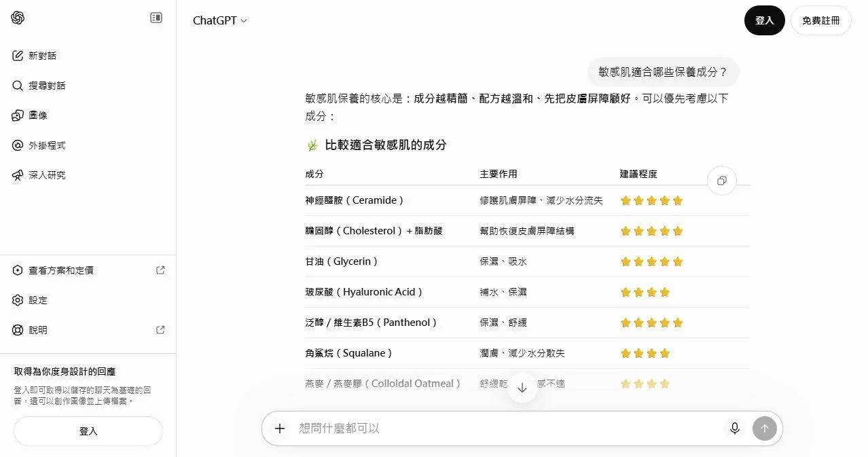Click the OpenAI logo icon
The width and height of the screenshot is (868, 457).
point(18,18)
